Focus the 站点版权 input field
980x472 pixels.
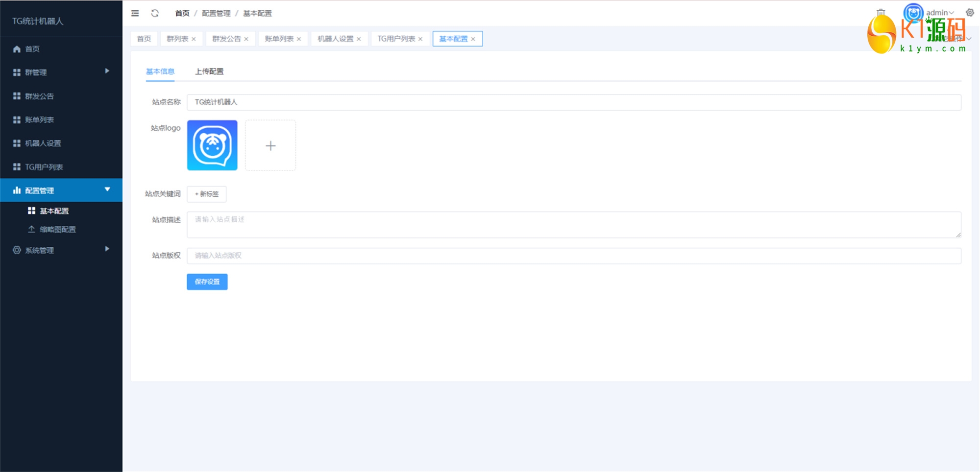(574, 256)
